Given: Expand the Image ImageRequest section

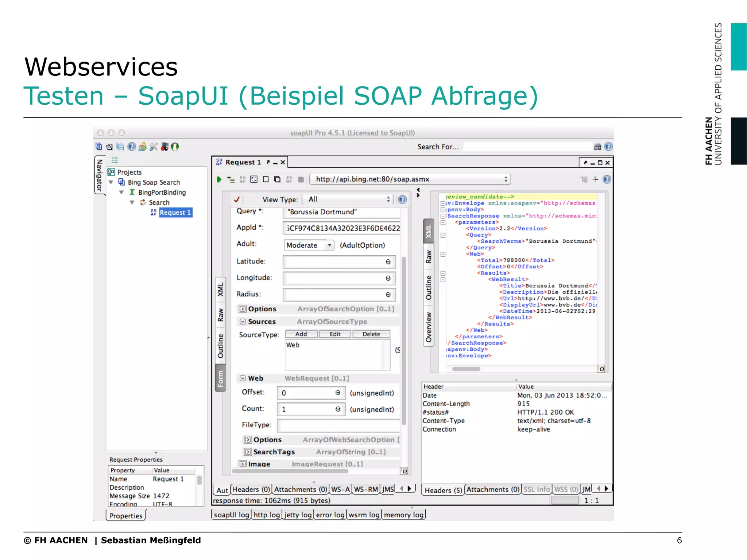Looking at the screenshot, I should click(243, 464).
